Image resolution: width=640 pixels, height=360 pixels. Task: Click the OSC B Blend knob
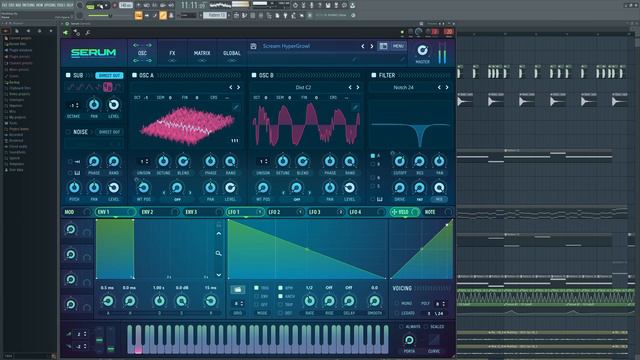coord(302,161)
